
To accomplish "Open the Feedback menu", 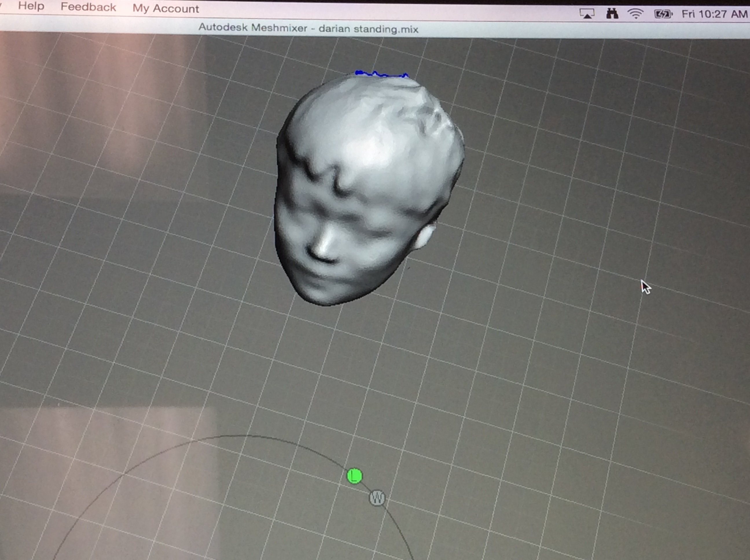I will coord(88,7).
